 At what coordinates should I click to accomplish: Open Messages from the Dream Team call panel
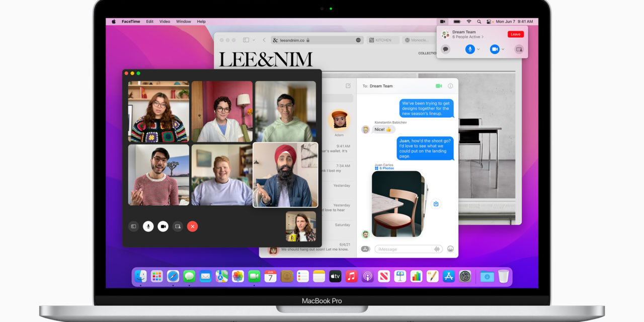pos(445,49)
